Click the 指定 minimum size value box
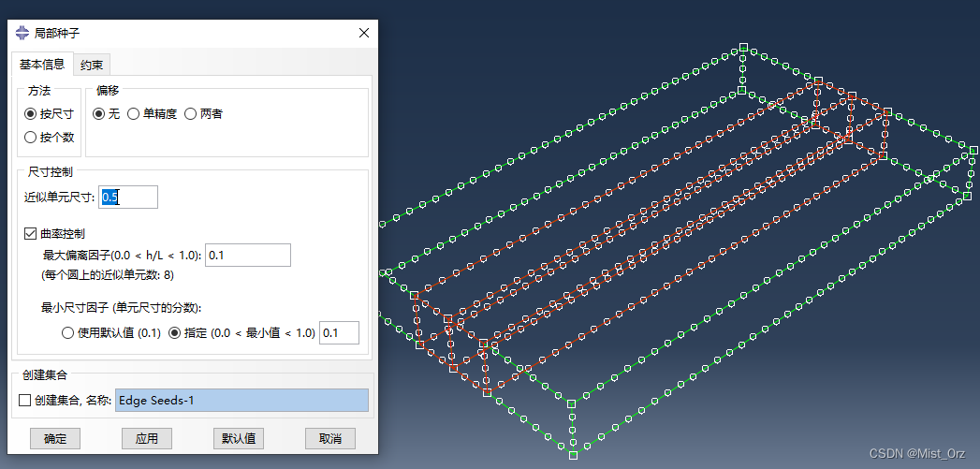Viewport: 980px width, 469px height. 339,332
